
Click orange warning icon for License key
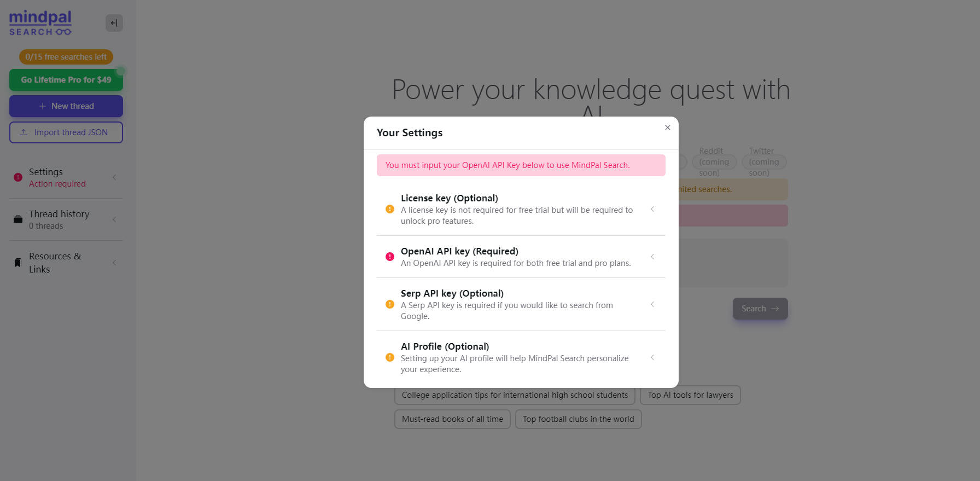pos(390,209)
